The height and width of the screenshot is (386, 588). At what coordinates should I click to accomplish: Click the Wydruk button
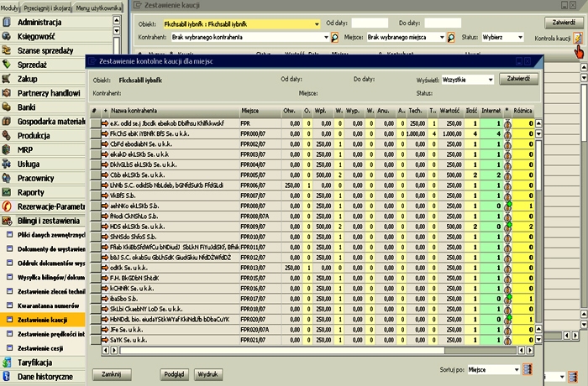pos(208,374)
